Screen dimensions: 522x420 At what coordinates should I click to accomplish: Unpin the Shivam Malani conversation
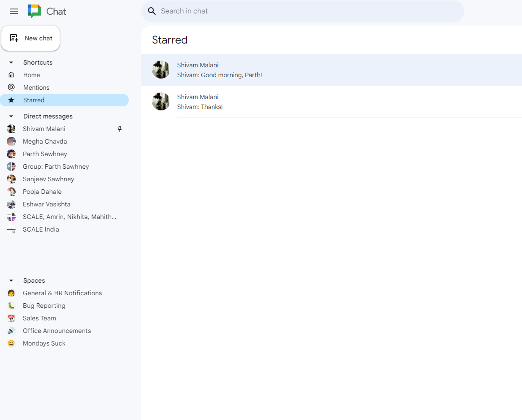(119, 129)
